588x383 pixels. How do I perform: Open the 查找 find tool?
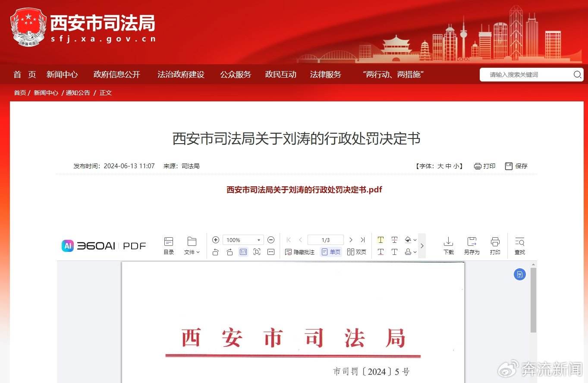(520, 246)
